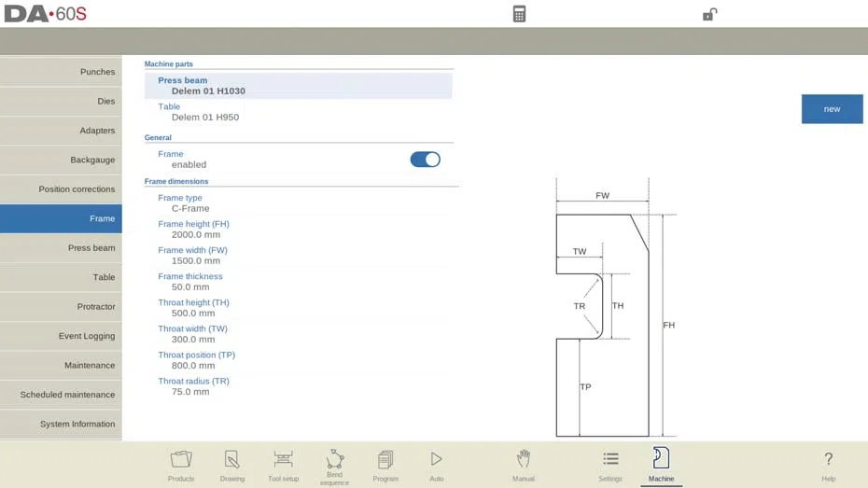
Task: Open the calculator icon in top bar
Action: coord(519,14)
